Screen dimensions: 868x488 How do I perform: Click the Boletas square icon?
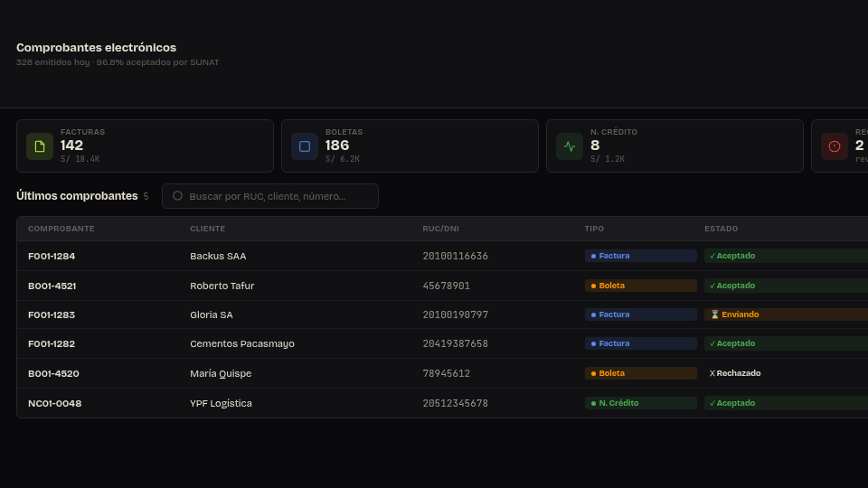point(305,146)
